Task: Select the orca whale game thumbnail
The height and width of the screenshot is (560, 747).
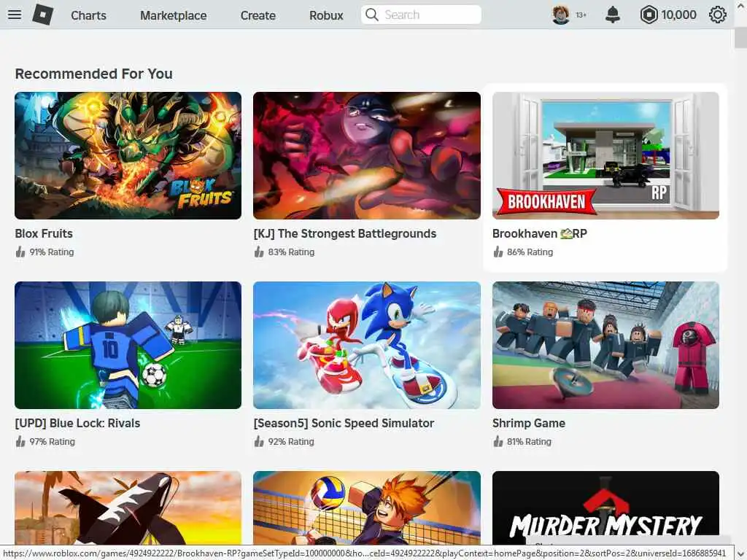Action: (128, 507)
